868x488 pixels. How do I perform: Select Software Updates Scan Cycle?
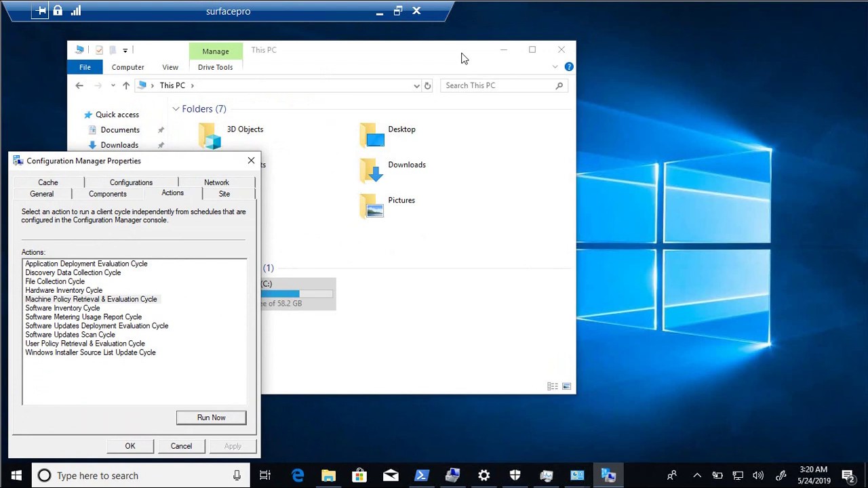pyautogui.click(x=70, y=334)
